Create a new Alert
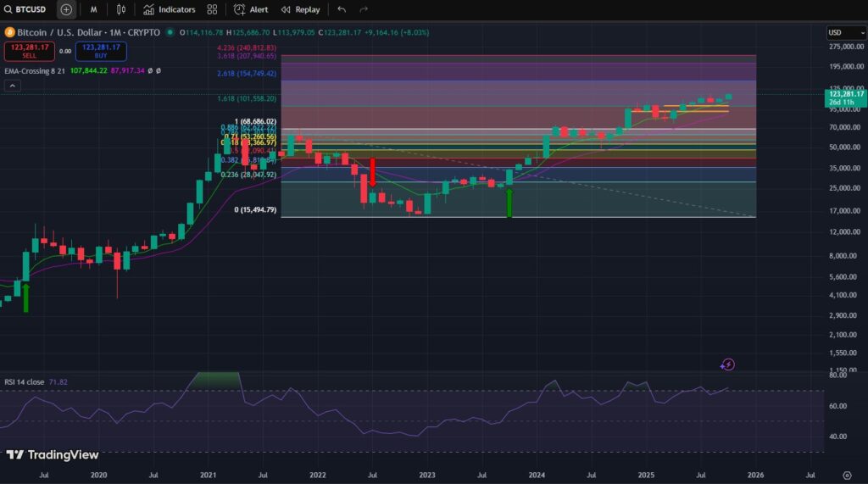This screenshot has width=868, height=484. pyautogui.click(x=251, y=9)
